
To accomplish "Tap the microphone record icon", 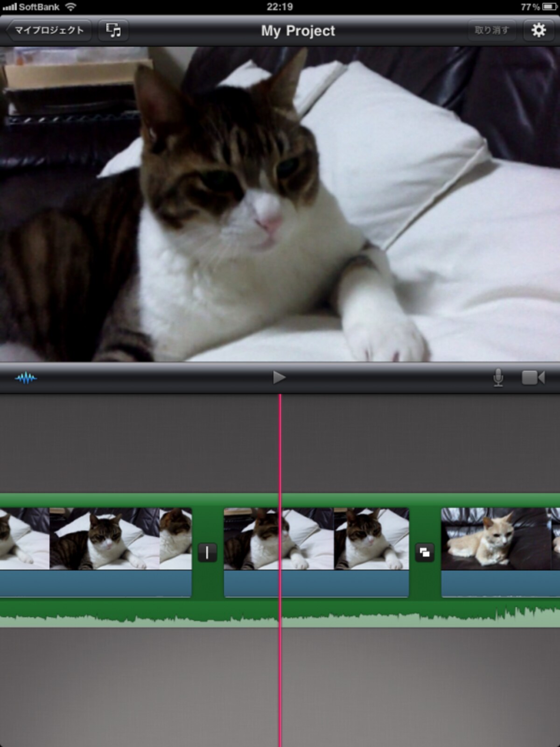I will [x=498, y=378].
